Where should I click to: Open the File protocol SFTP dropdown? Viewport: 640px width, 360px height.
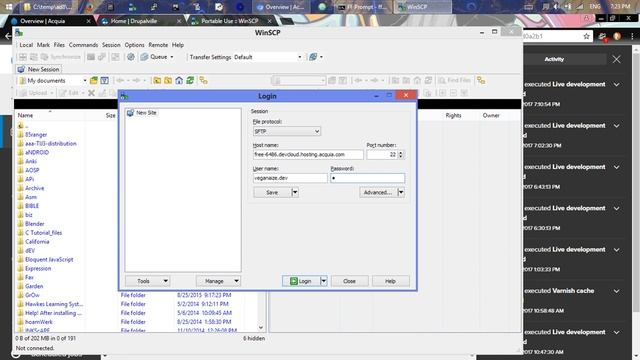coord(287,131)
